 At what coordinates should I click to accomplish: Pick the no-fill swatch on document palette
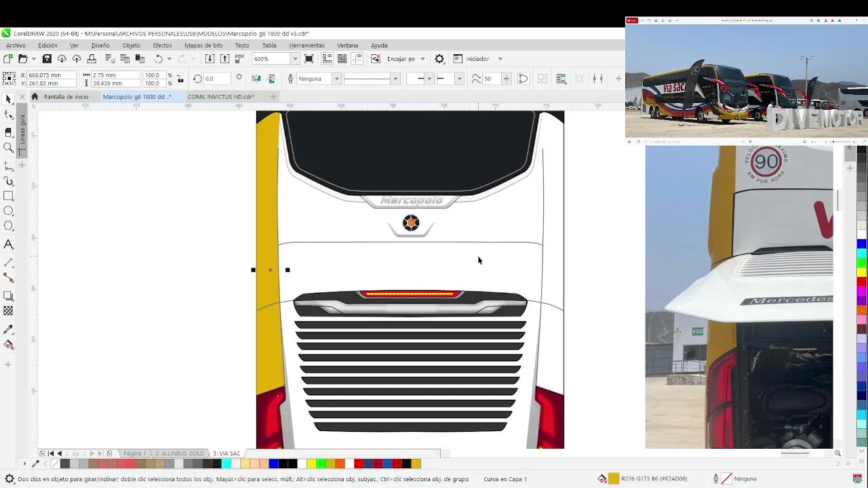click(55, 464)
